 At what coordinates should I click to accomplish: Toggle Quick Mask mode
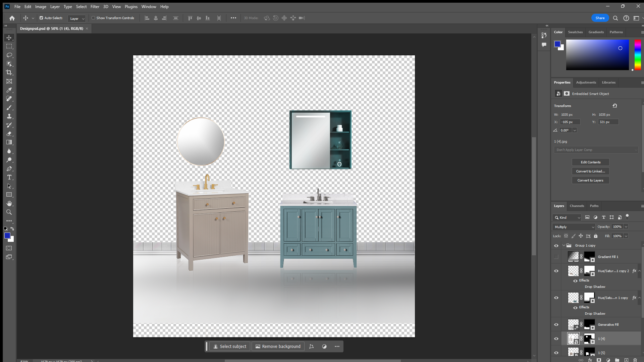9,248
